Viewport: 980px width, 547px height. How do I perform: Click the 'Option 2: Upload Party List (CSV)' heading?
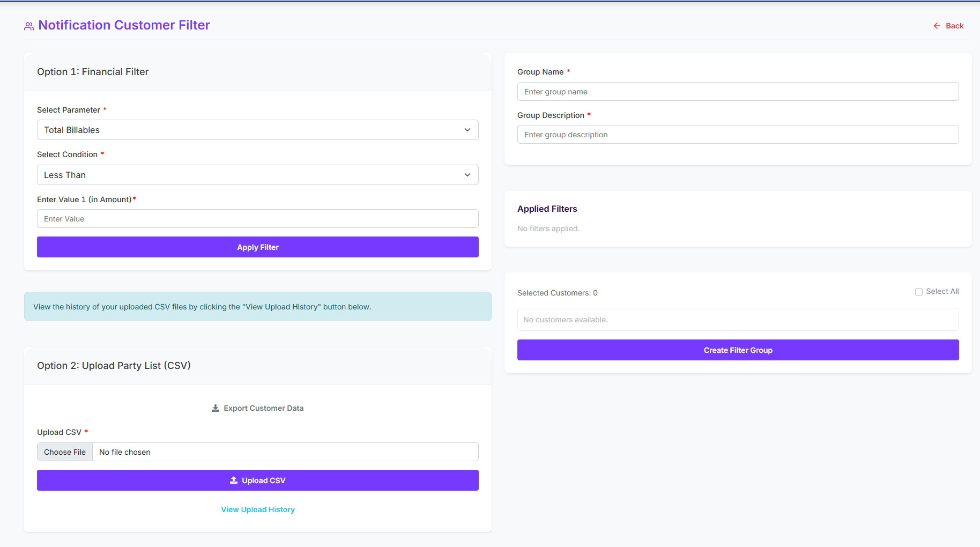114,366
